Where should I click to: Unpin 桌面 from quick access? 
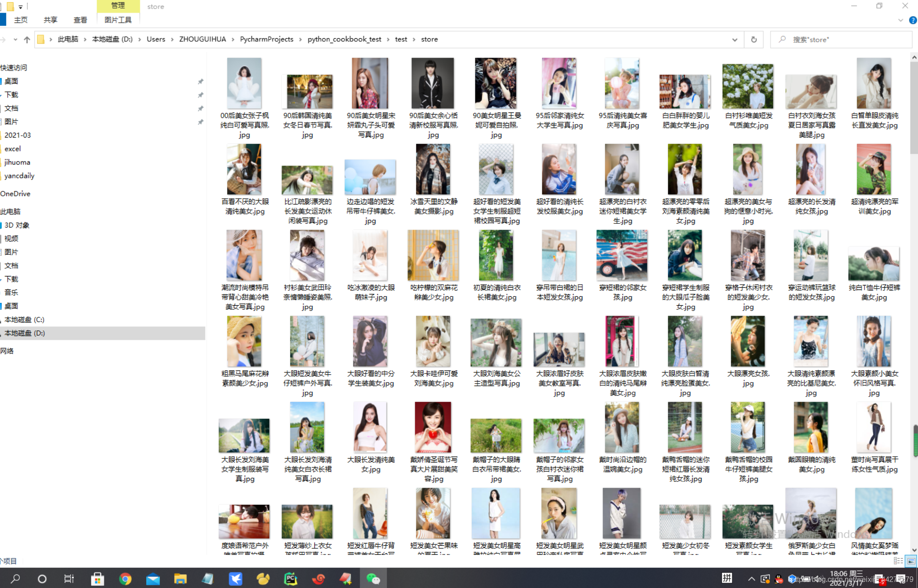tap(201, 81)
